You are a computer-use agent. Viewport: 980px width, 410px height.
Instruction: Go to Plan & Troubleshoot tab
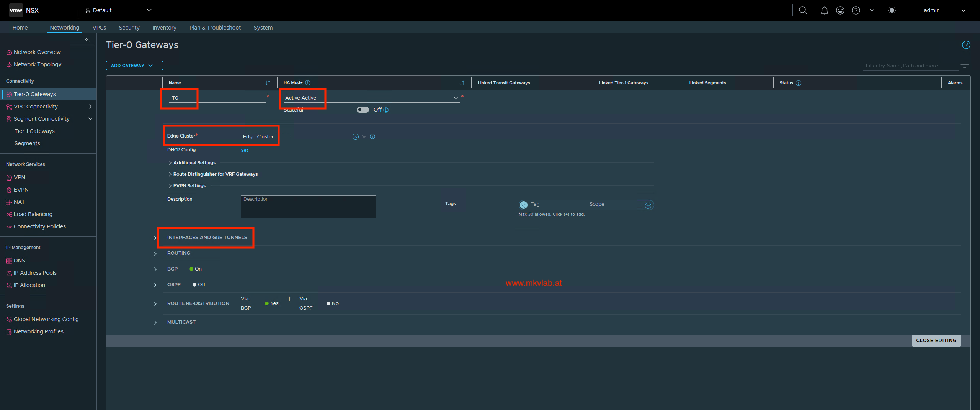tap(215, 28)
